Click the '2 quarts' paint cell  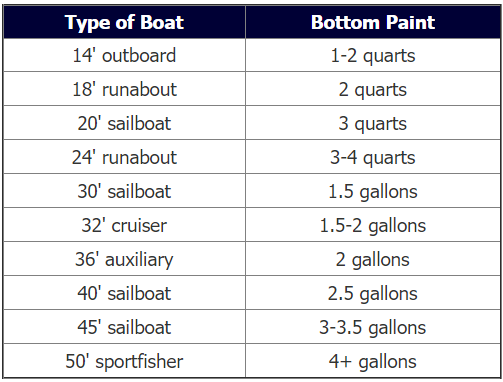point(373,89)
